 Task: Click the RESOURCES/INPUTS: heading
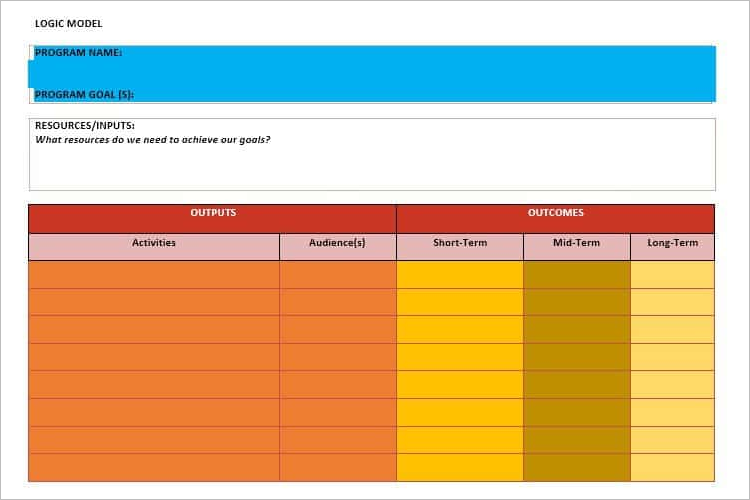click(x=85, y=125)
